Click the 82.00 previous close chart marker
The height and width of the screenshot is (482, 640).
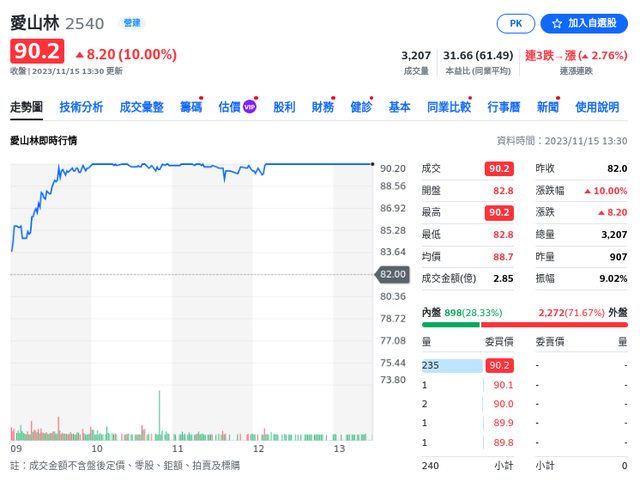click(x=392, y=274)
